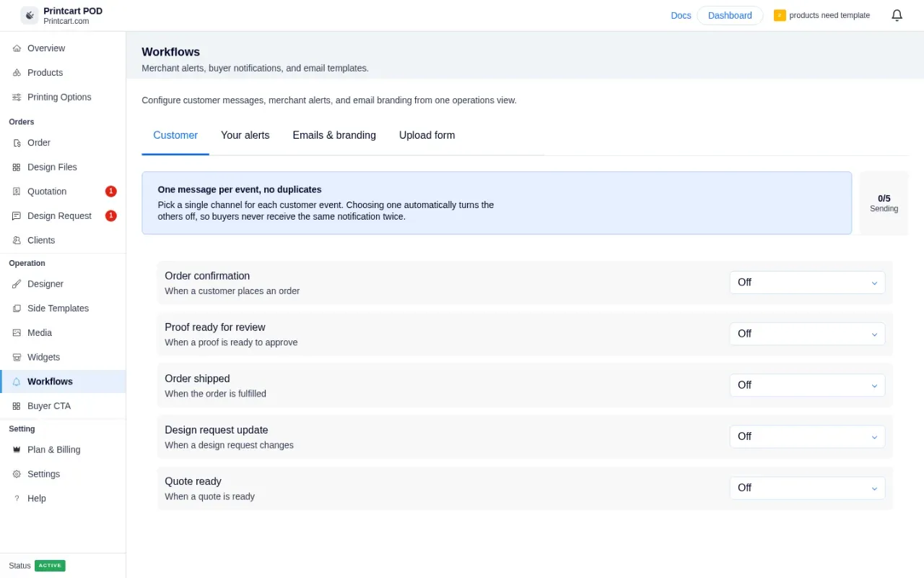The image size is (924, 578).
Task: Click the Side Templates icon
Action: (x=17, y=309)
